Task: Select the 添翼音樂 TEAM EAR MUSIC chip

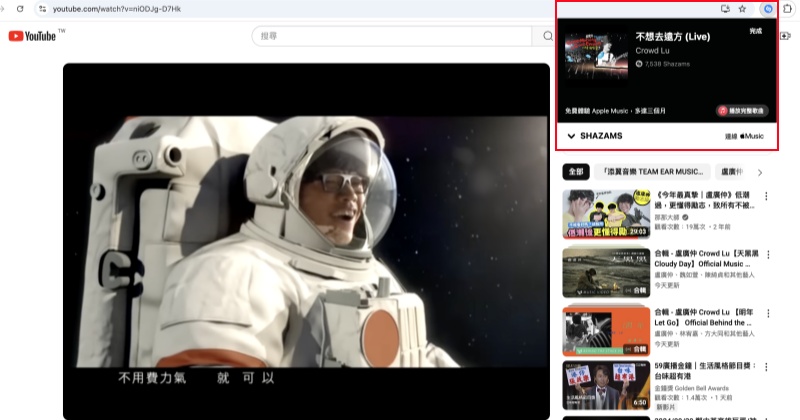Action: pos(653,172)
